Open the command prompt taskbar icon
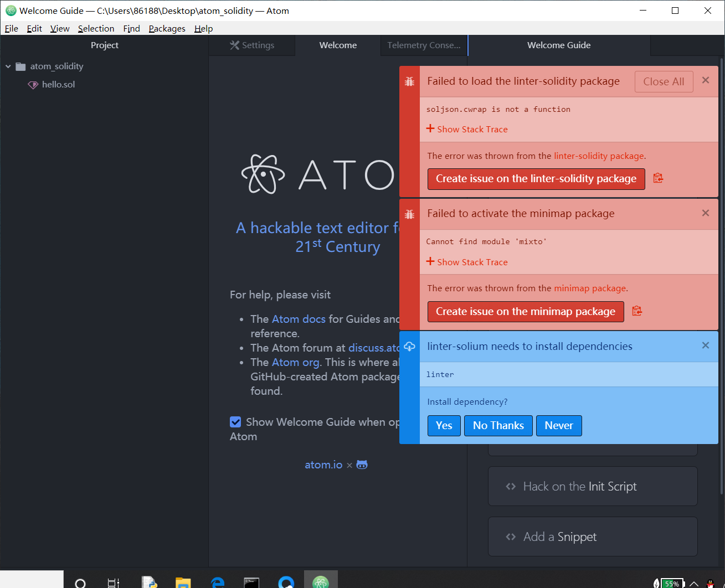The height and width of the screenshot is (588, 725). click(251, 582)
